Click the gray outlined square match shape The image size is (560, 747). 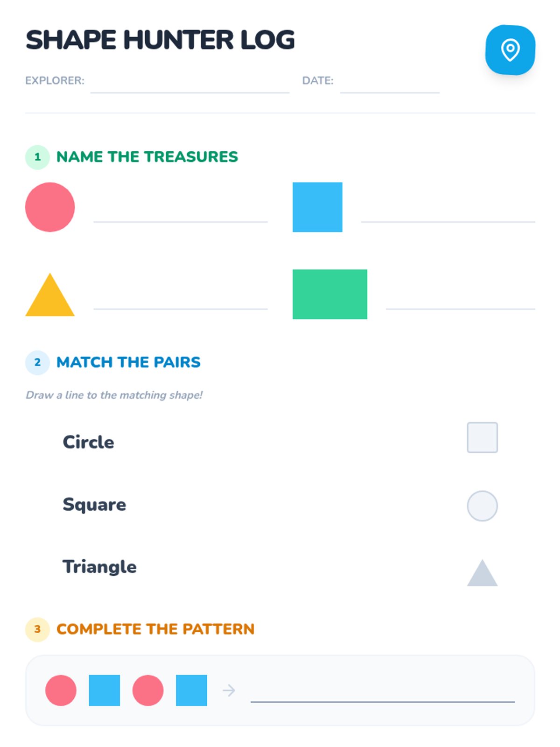(482, 437)
